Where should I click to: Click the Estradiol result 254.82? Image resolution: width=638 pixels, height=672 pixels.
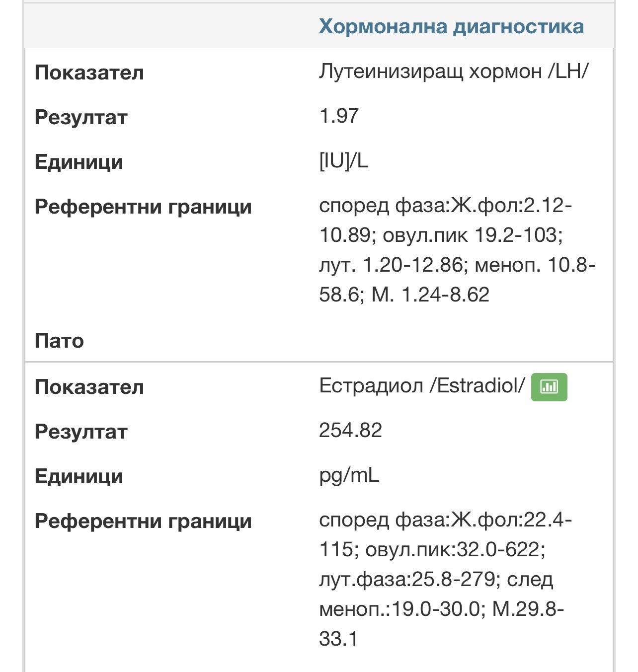pyautogui.click(x=350, y=430)
